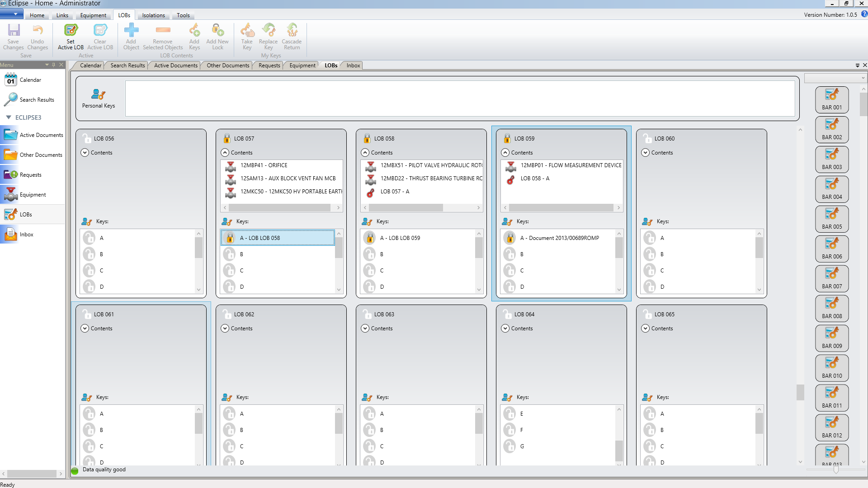Click Add Object plus icon

coord(131,30)
